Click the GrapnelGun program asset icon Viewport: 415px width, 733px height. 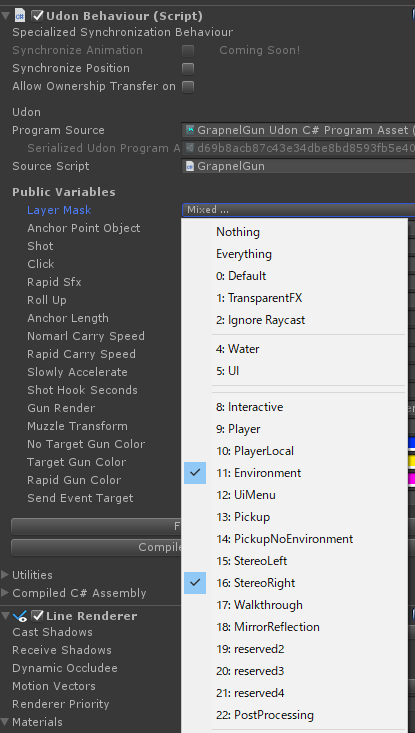click(x=190, y=130)
